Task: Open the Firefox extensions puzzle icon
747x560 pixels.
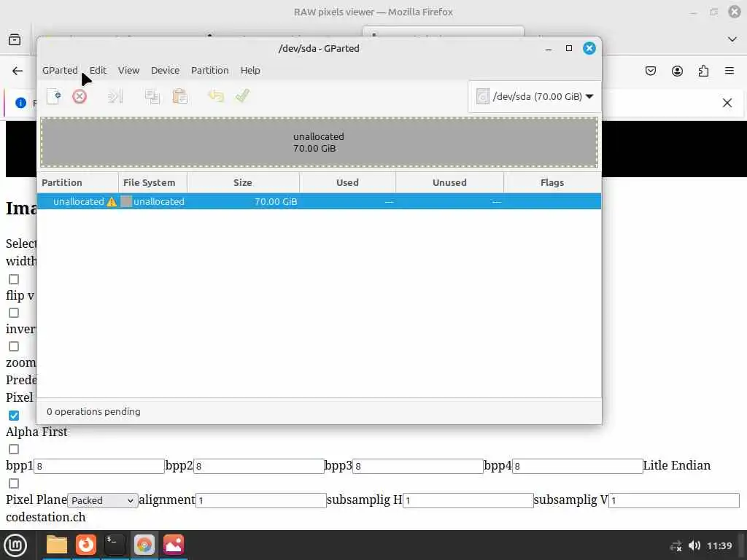Action: [703, 71]
